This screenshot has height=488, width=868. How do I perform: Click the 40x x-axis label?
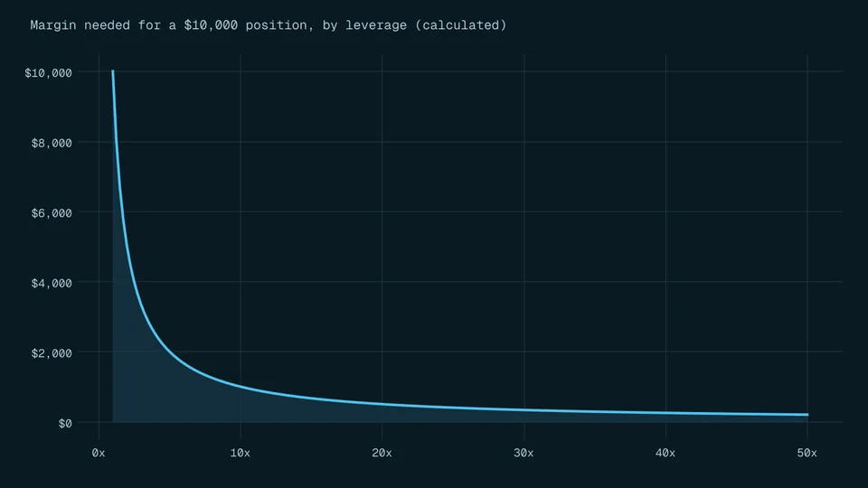665,453
